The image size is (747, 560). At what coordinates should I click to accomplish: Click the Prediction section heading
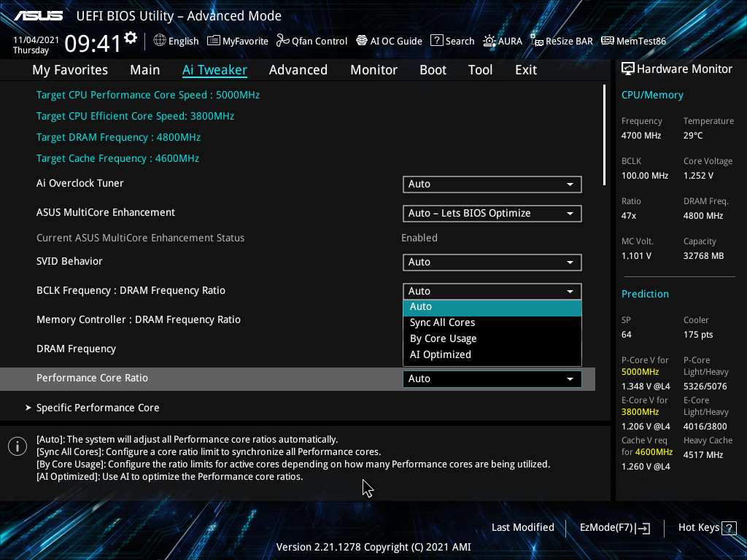[x=645, y=295]
